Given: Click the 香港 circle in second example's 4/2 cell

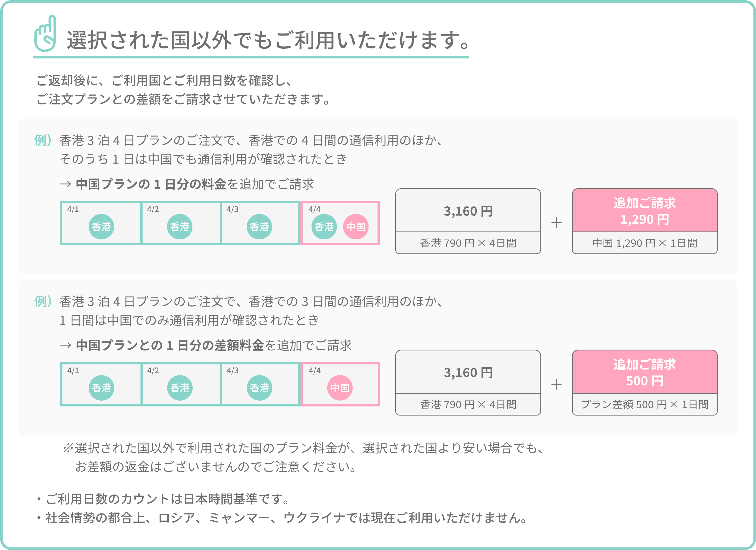Looking at the screenshot, I should [180, 388].
